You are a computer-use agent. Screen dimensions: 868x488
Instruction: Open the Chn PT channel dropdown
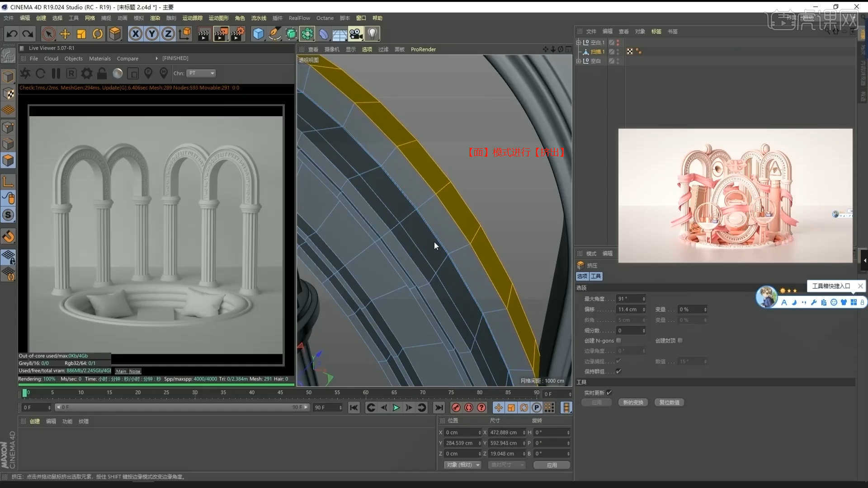click(201, 73)
